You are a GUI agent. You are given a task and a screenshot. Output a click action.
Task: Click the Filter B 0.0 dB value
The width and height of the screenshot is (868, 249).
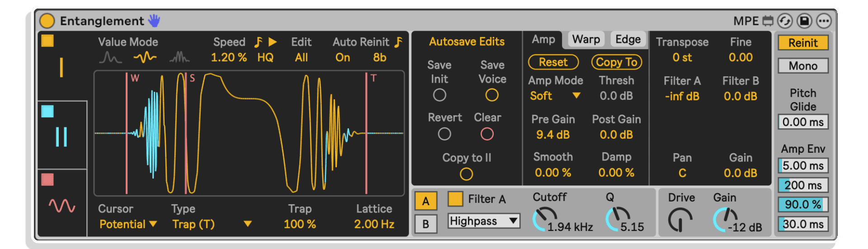[741, 96]
